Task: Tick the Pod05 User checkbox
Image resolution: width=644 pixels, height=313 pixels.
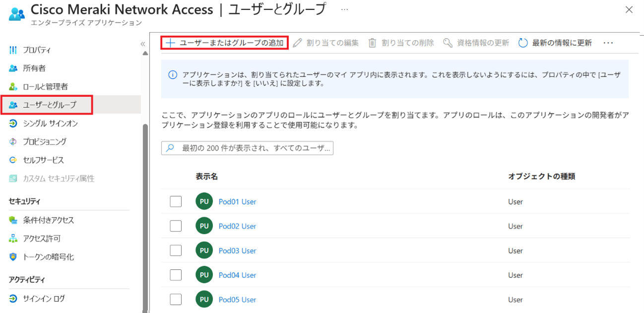Action: click(176, 300)
